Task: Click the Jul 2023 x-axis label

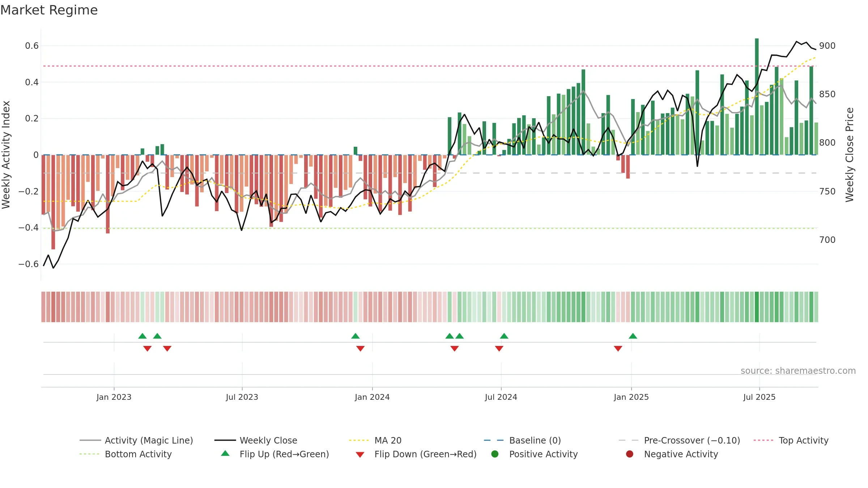Action: pos(242,397)
